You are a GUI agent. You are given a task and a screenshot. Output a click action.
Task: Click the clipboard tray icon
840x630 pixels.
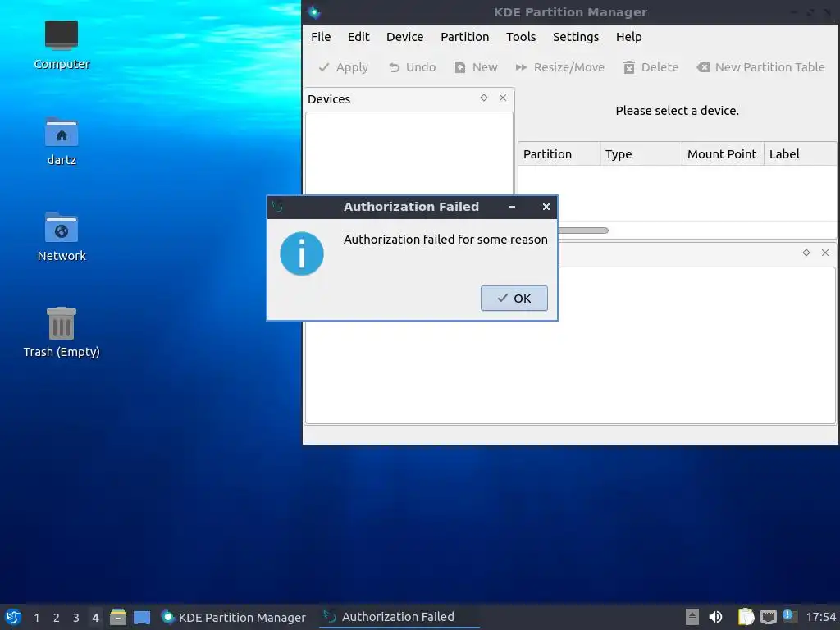point(746,617)
